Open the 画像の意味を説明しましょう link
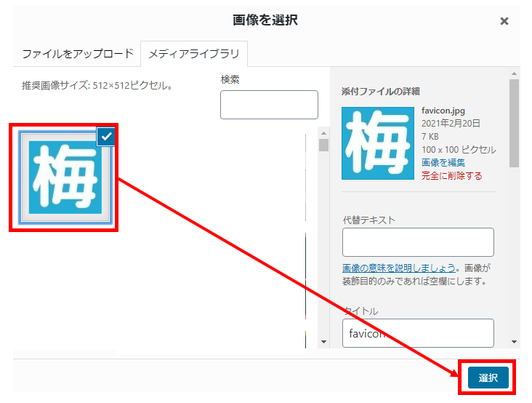 399,268
